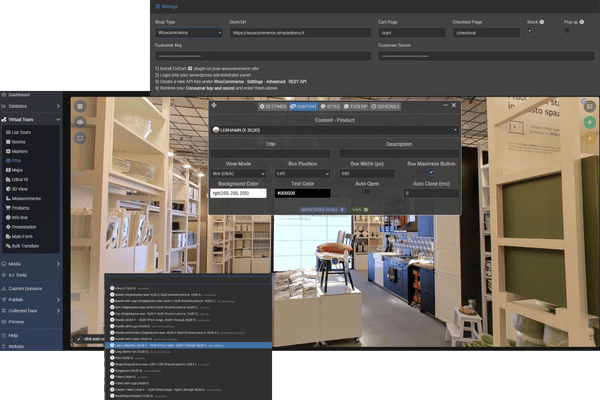Toggle the Stock checkbox

tap(530, 31)
